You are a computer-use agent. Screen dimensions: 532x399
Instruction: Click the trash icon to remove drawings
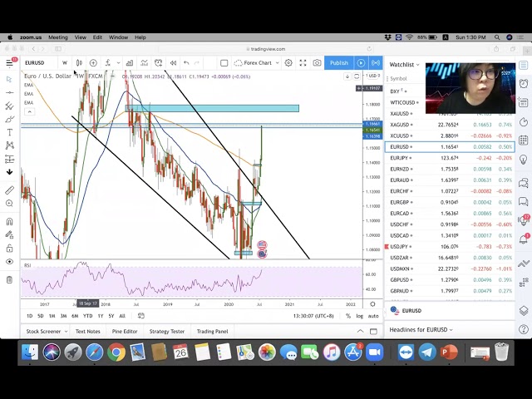[x=9, y=280]
